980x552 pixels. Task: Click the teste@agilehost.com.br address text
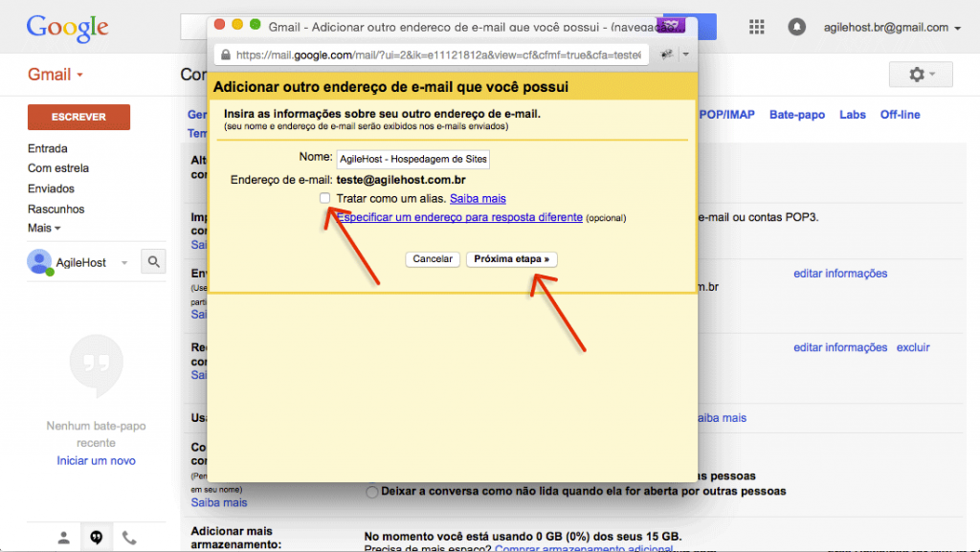point(401,180)
